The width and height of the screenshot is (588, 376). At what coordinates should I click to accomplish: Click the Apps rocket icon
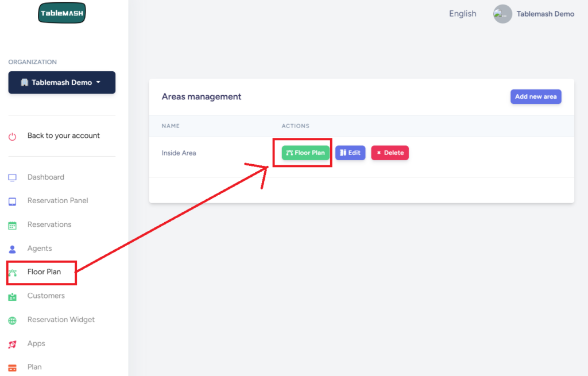(x=13, y=344)
